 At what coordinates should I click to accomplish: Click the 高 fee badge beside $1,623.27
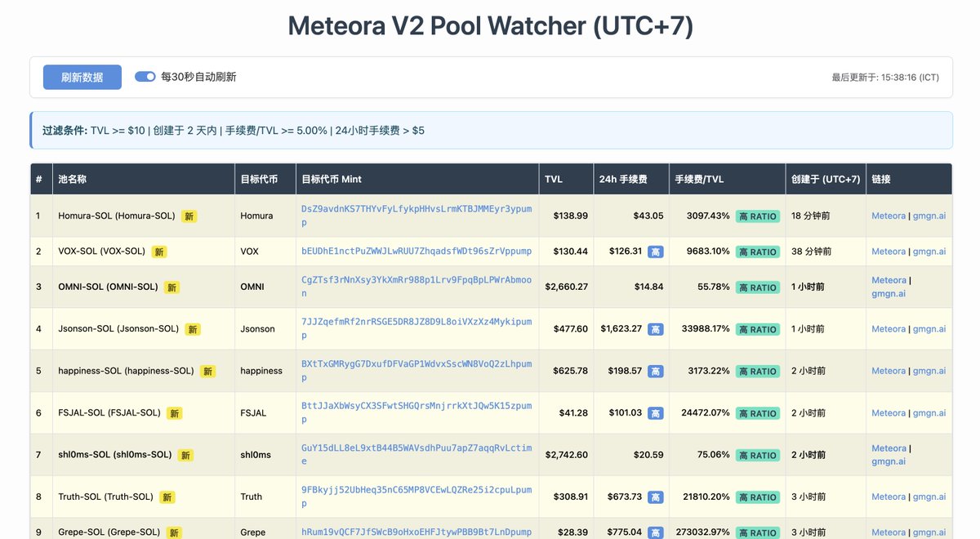coord(656,329)
